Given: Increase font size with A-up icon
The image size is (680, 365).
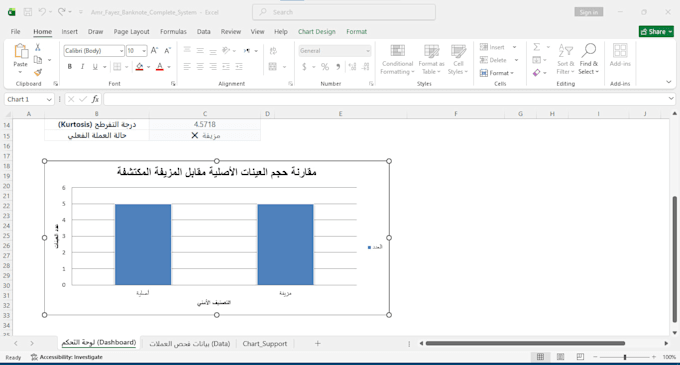Looking at the screenshot, I should (x=155, y=51).
